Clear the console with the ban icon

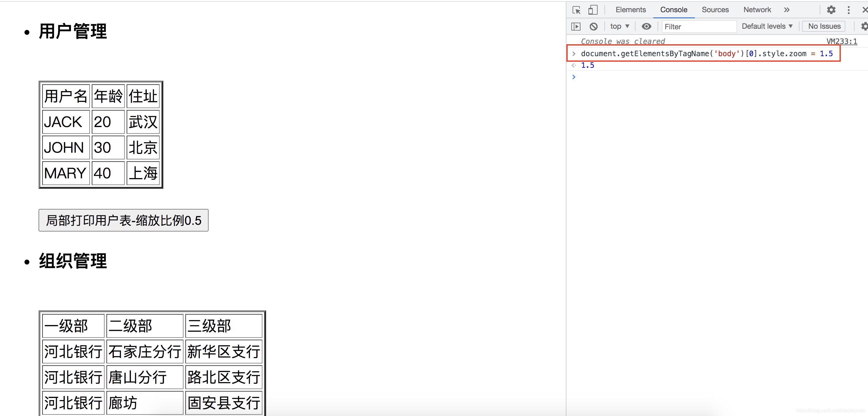pos(593,26)
